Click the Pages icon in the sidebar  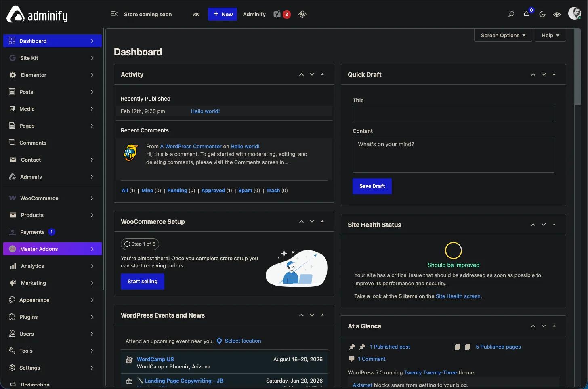pos(12,126)
